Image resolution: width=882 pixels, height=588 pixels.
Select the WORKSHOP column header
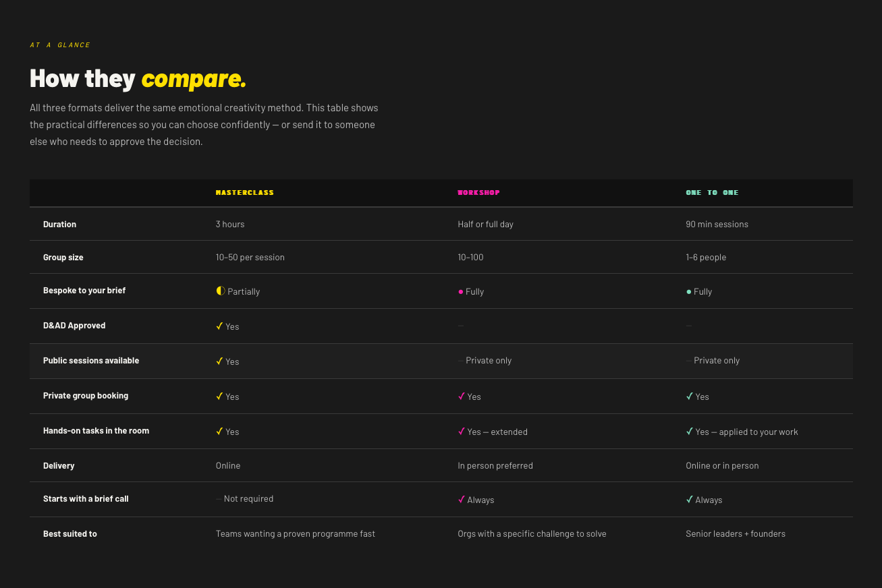(x=478, y=193)
